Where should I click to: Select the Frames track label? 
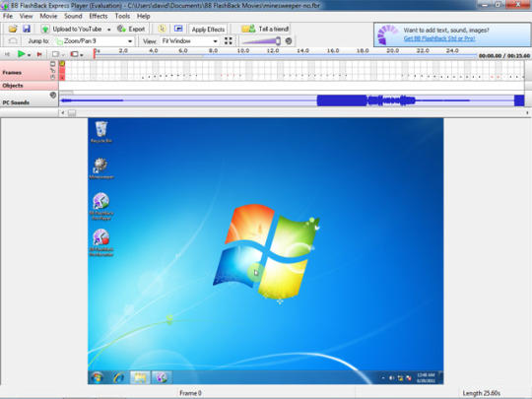(12, 73)
